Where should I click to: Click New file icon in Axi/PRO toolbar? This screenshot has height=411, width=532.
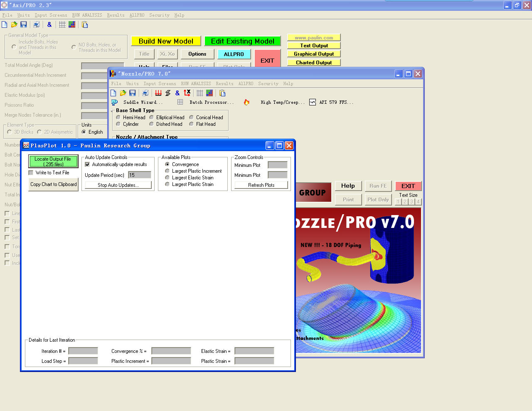coord(4,24)
